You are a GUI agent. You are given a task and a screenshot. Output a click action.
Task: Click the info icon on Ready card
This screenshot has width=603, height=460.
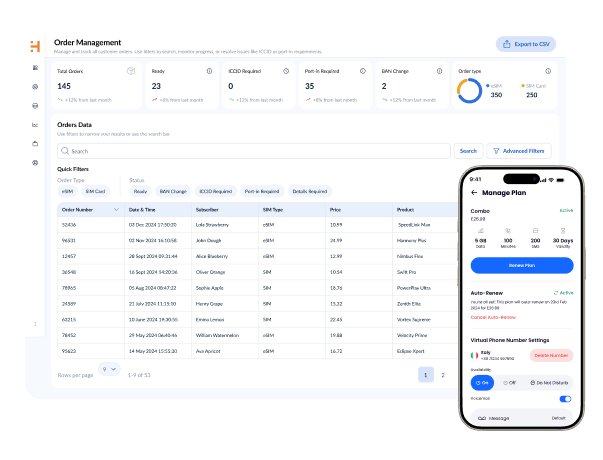tap(209, 71)
